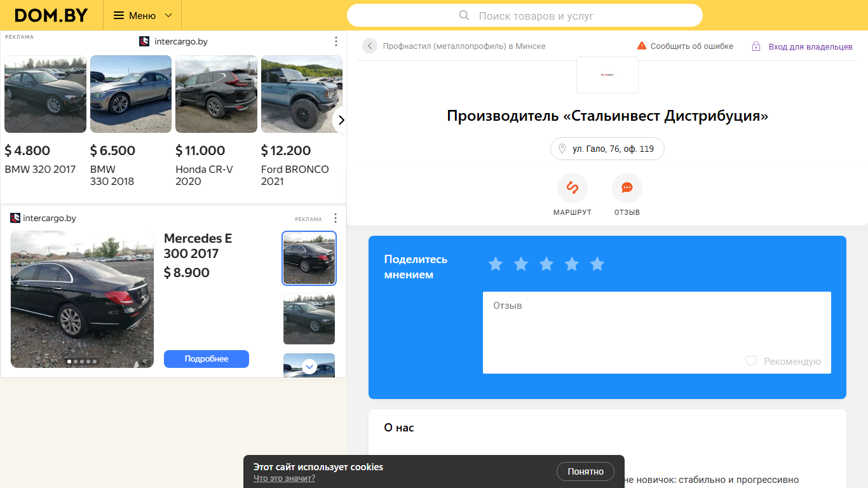Click Сообщить об ошибке link
This screenshot has width=868, height=488.
click(691, 46)
